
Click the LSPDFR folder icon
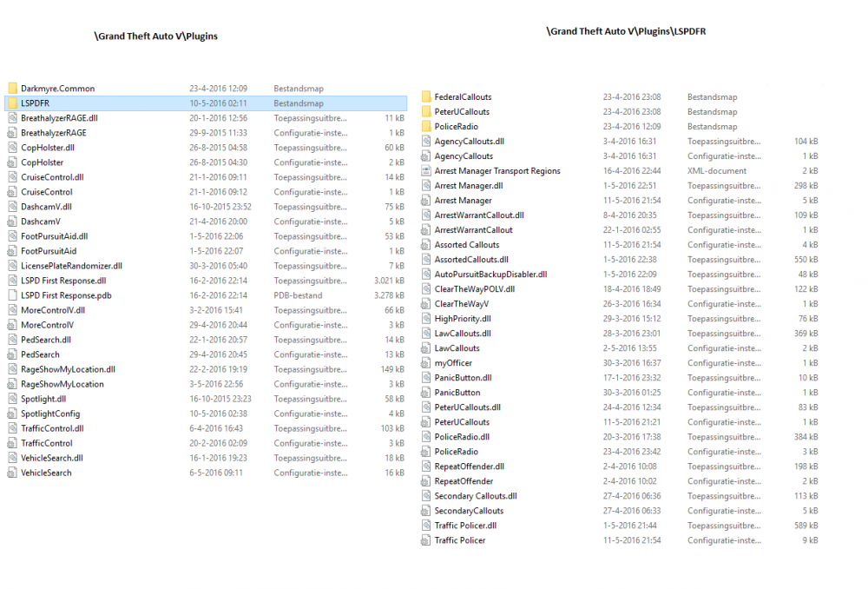click(12, 103)
